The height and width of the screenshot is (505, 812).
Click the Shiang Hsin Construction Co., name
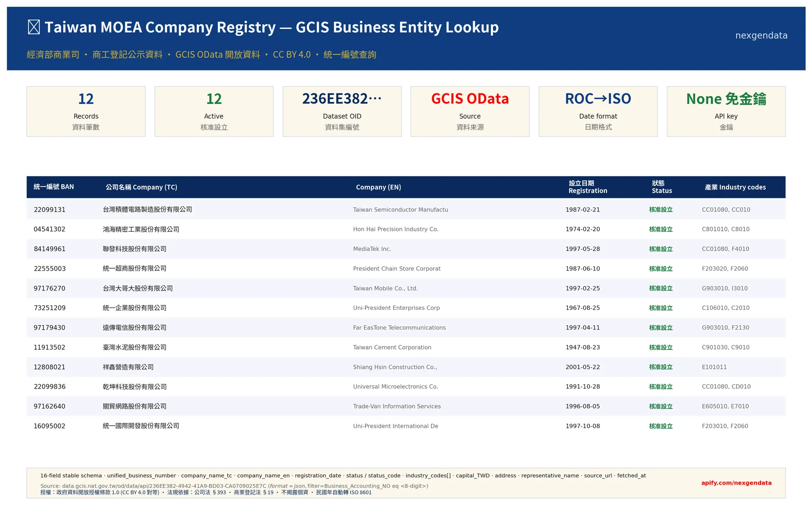coord(395,367)
